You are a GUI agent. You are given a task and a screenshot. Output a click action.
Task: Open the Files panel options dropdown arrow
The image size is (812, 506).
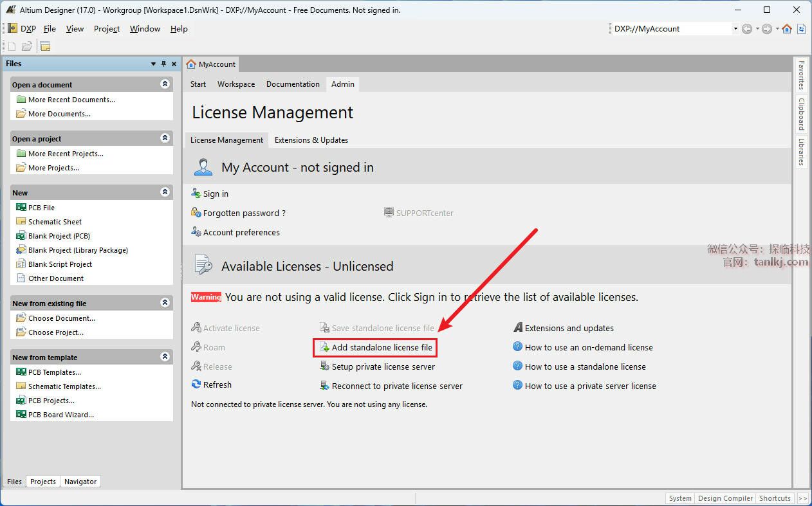[153, 64]
